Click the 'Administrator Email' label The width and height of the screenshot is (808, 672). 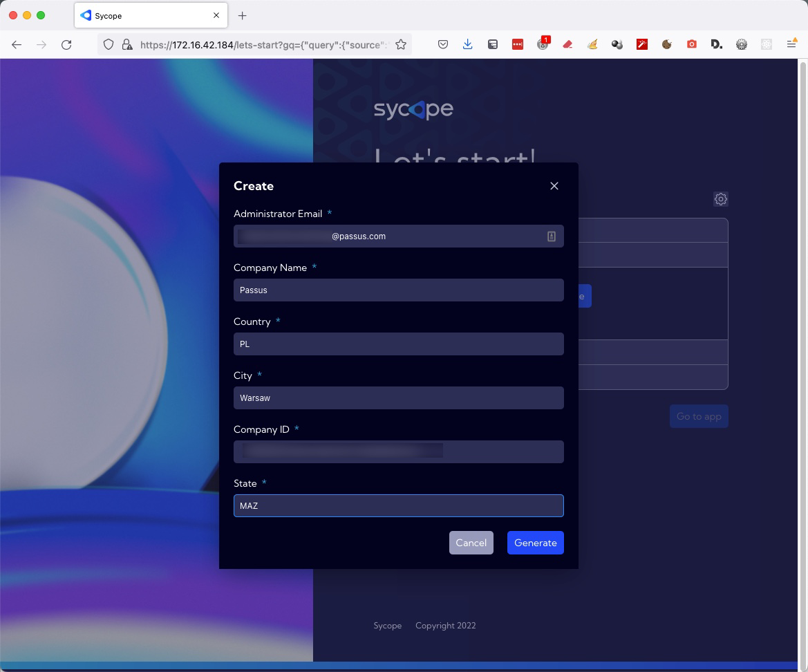click(x=278, y=214)
